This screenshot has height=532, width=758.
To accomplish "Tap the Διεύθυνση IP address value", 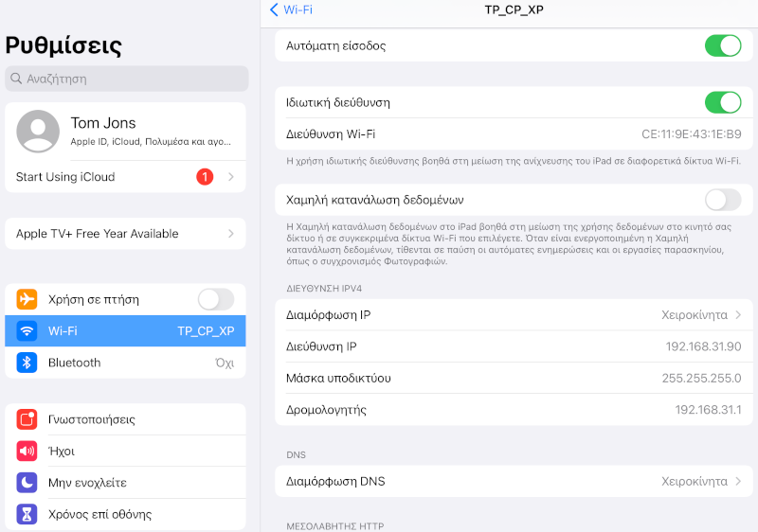I will (x=703, y=346).
